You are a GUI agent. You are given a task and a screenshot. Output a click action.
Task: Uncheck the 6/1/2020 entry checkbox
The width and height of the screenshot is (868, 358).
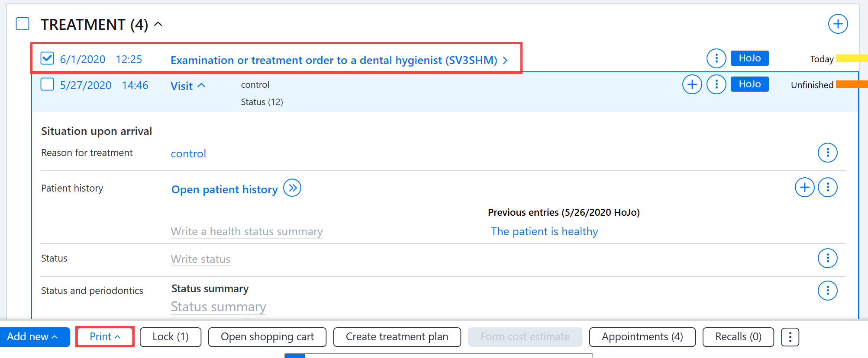pos(47,58)
